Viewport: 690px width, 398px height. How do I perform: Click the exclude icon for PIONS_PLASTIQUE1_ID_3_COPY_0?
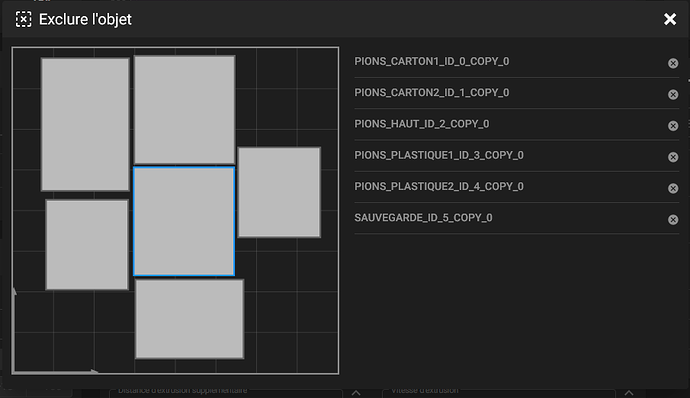673,157
